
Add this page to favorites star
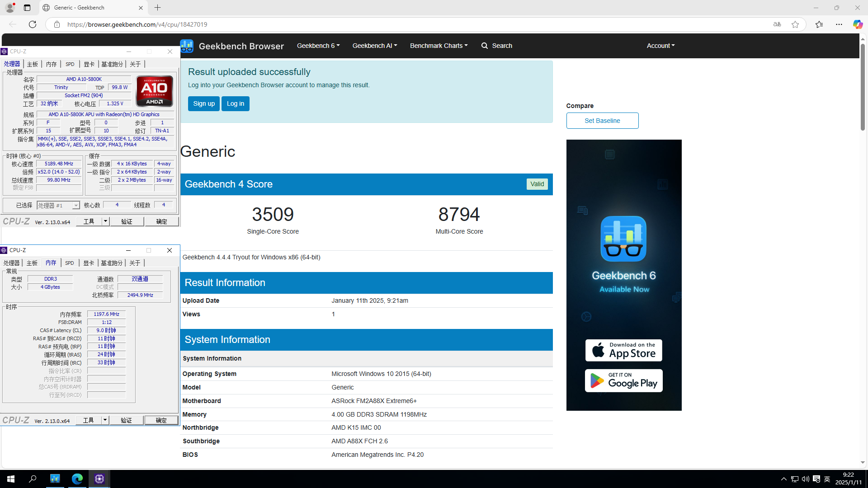[x=795, y=24]
